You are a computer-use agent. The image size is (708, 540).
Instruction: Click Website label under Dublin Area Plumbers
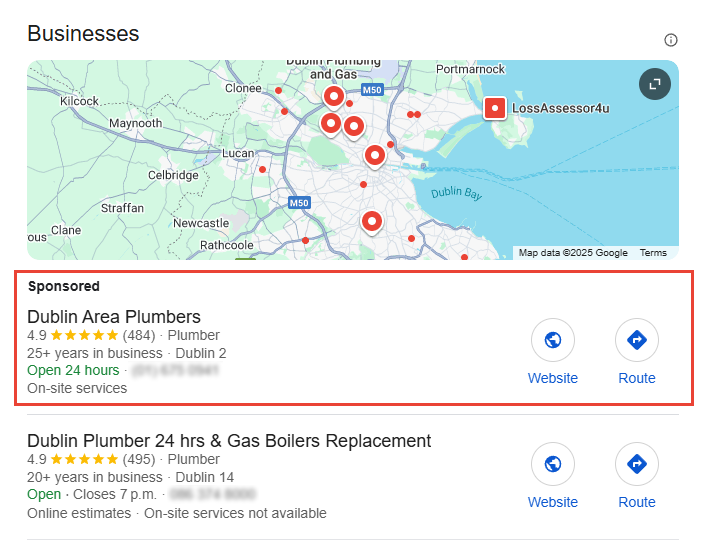pyautogui.click(x=553, y=378)
